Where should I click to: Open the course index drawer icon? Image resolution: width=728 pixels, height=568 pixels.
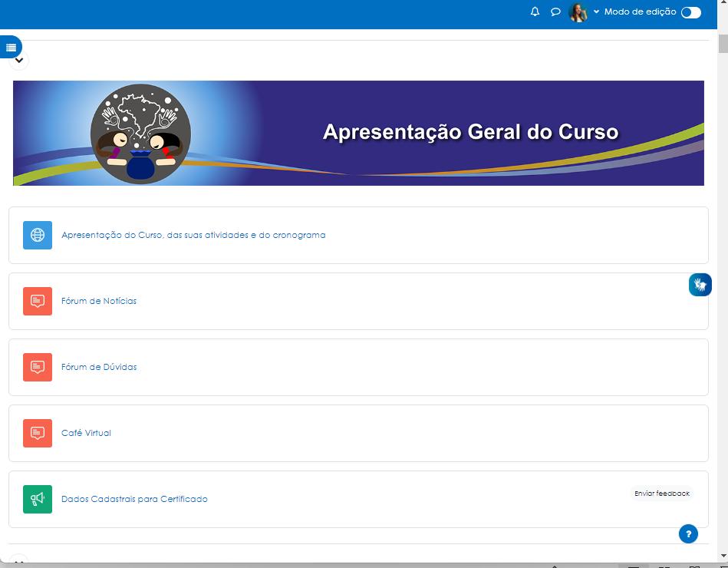(11, 47)
